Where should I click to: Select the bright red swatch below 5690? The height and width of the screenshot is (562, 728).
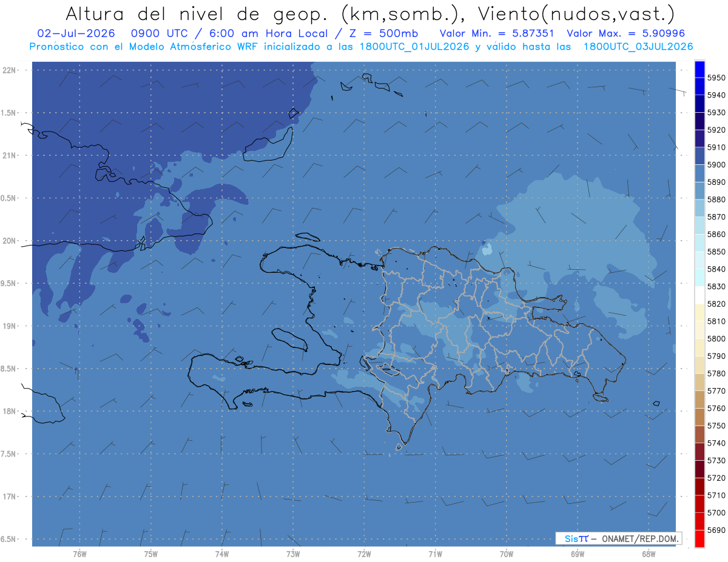click(x=699, y=538)
